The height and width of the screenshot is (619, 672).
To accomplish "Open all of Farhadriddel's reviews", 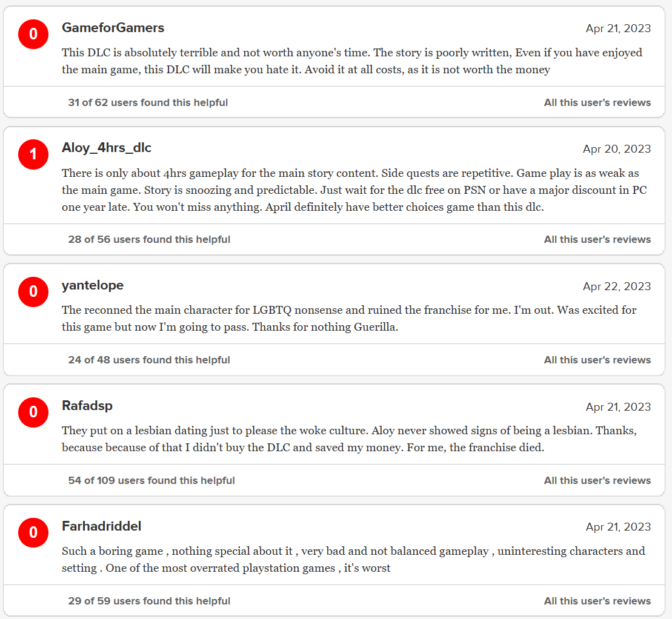I will (597, 601).
